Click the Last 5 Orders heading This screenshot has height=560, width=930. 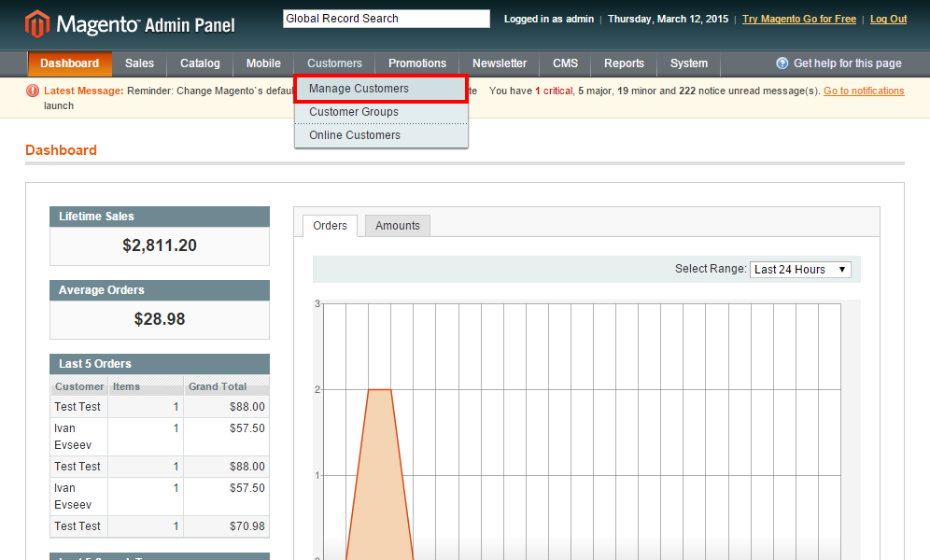pyautogui.click(x=95, y=364)
